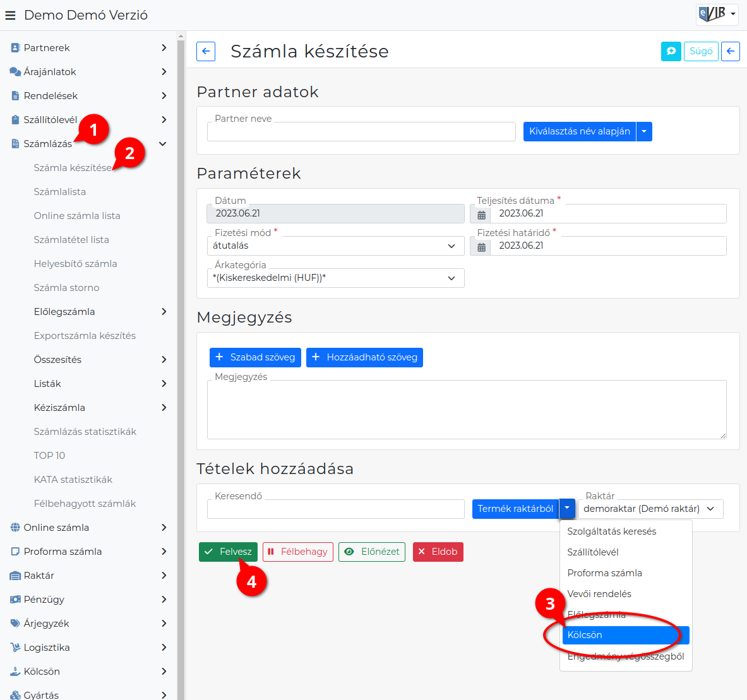
Task: Click the cyan chat bubble icon
Action: tap(671, 51)
